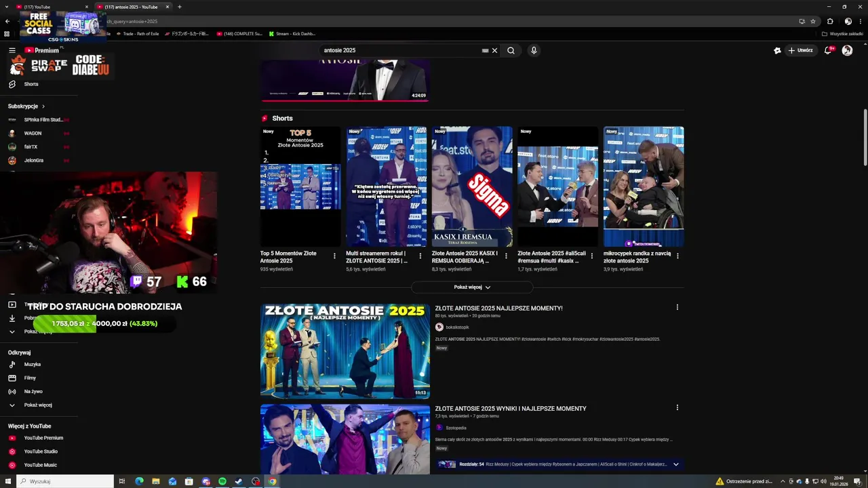
Task: Click the antosie 2025 search field
Action: [x=400, y=50]
